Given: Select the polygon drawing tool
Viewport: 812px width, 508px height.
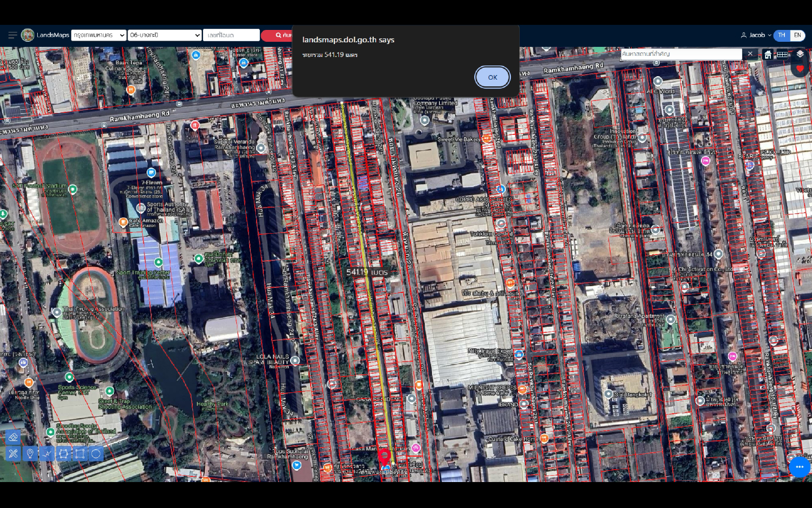Looking at the screenshot, I should (63, 454).
